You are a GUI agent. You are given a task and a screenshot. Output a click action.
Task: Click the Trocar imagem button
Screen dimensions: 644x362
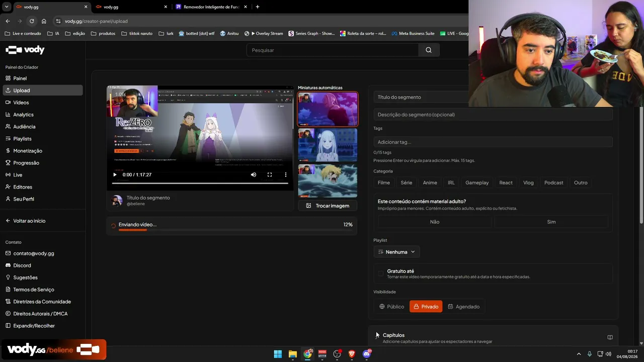(328, 206)
